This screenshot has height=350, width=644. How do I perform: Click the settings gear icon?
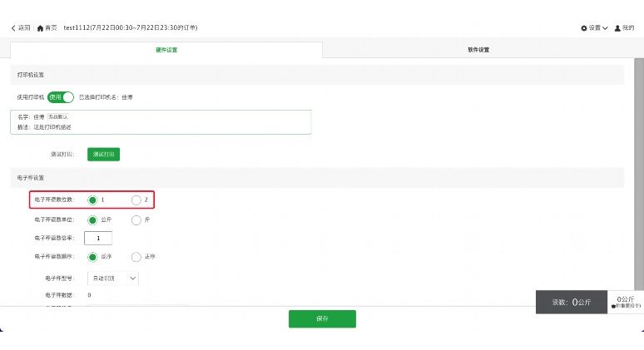tap(583, 28)
